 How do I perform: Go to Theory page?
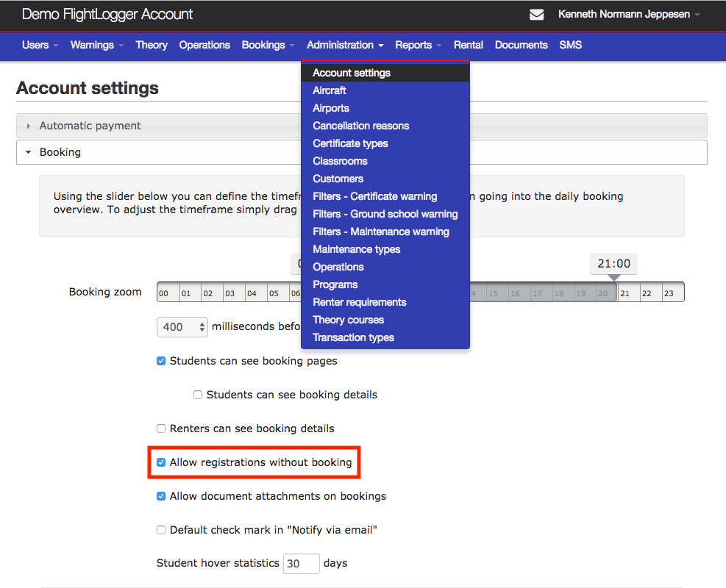tap(152, 45)
